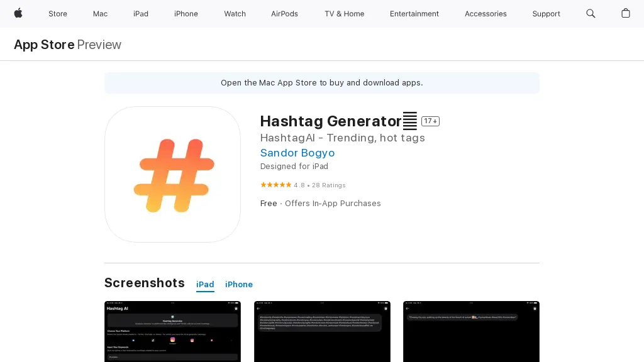
Task: Go to the Watch menu
Action: coord(235,14)
